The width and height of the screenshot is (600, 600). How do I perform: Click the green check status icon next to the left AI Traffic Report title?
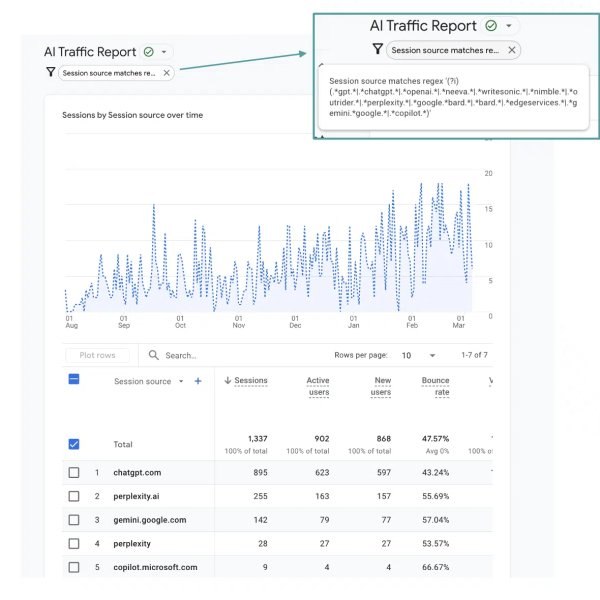148,52
